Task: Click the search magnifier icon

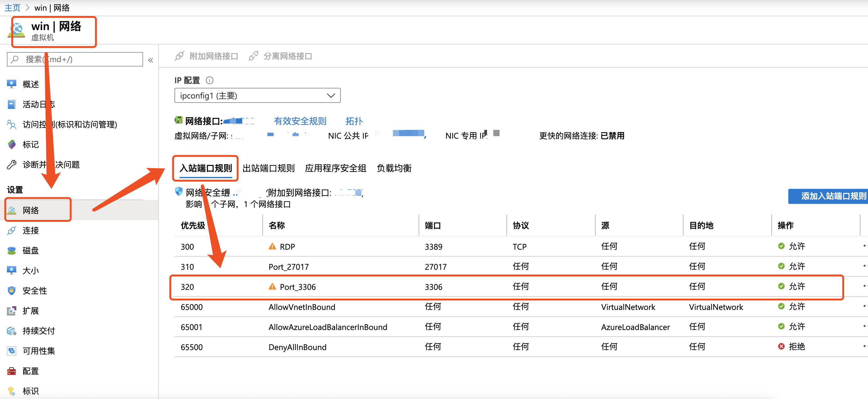Action: click(x=14, y=59)
